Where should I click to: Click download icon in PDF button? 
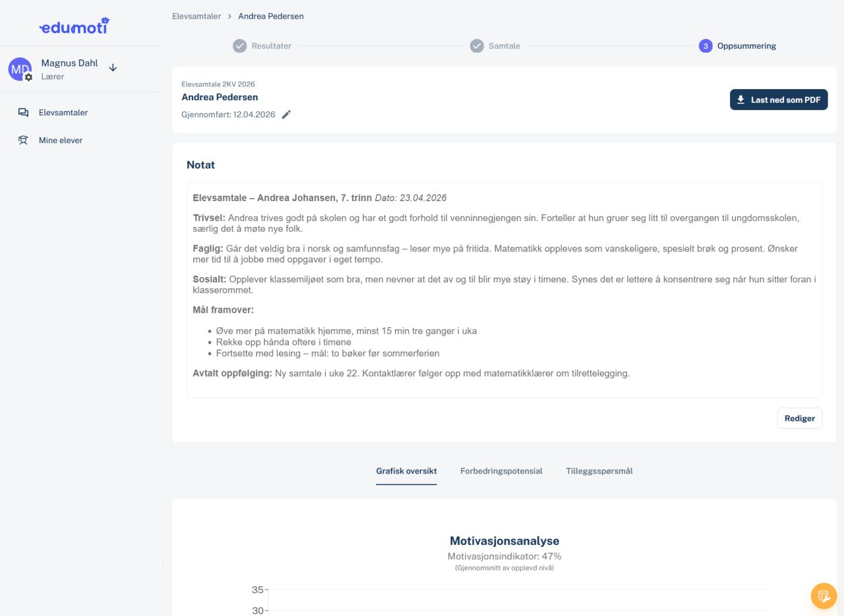tap(741, 100)
